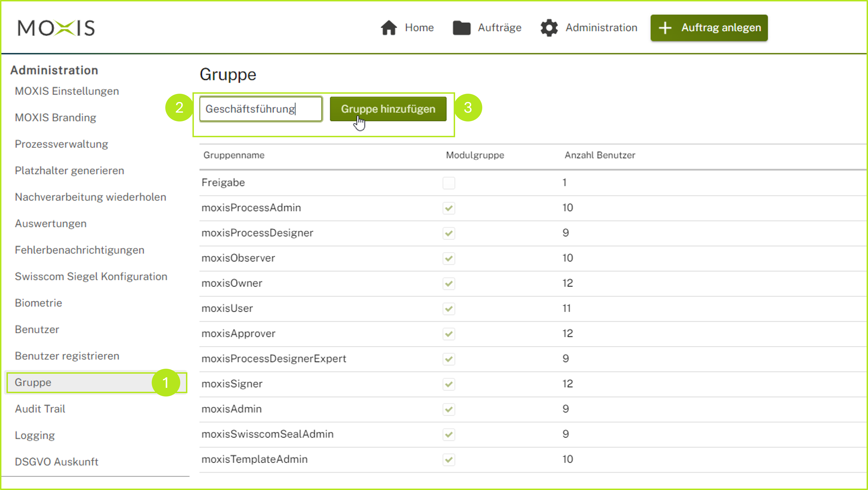This screenshot has height=490, width=868.
Task: Click the plus icon on Auftrag anlegen
Action: (x=665, y=28)
